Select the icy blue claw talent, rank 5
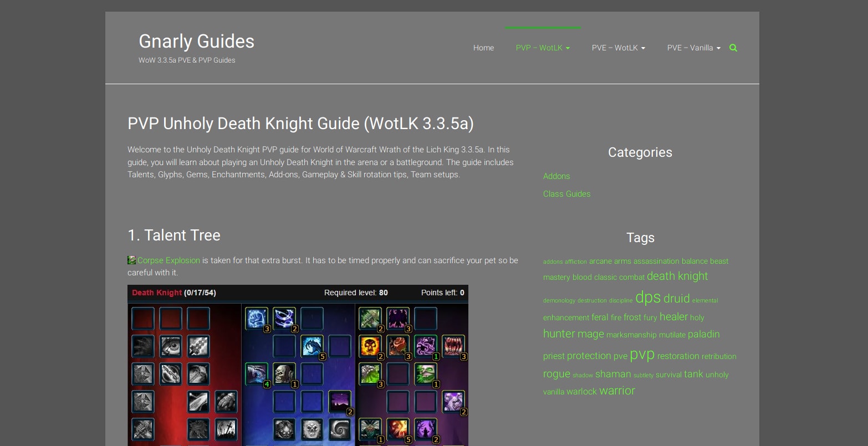The width and height of the screenshot is (868, 446). pos(312,346)
